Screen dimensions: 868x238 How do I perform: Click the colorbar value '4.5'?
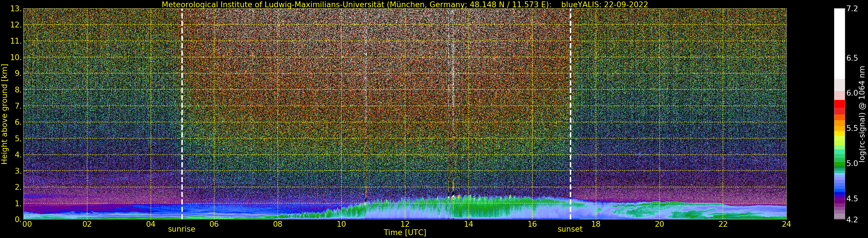(x=852, y=199)
